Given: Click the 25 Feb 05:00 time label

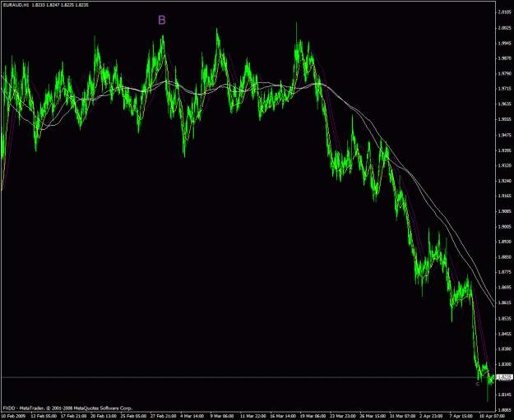Looking at the screenshot, I should coord(132,416).
